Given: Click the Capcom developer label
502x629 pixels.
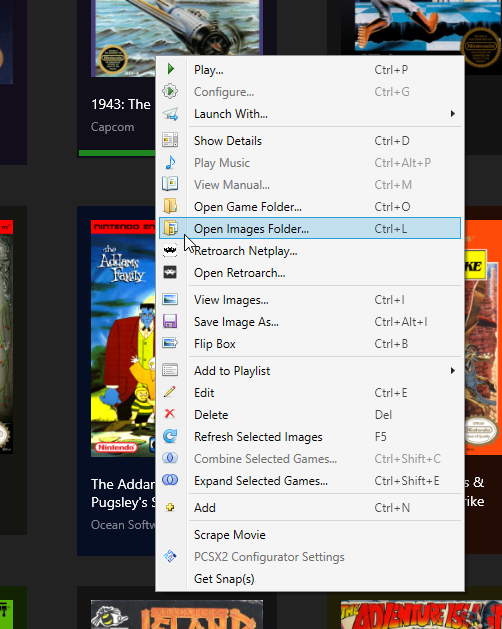Looking at the screenshot, I should pyautogui.click(x=112, y=127).
